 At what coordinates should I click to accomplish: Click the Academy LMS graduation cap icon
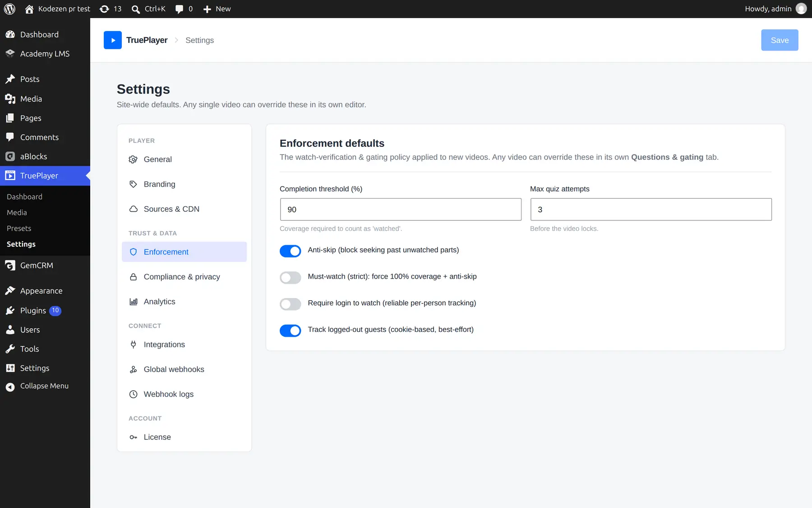10,54
